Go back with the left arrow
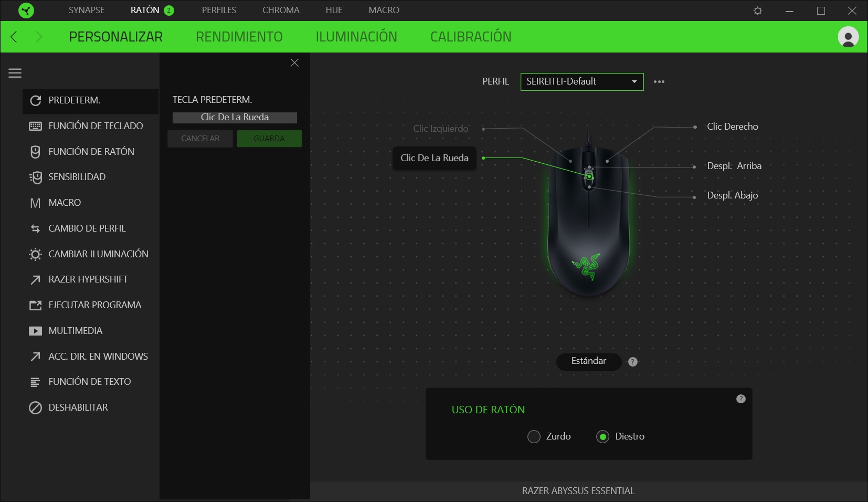Screen dimensions: 868x502 tap(14, 37)
